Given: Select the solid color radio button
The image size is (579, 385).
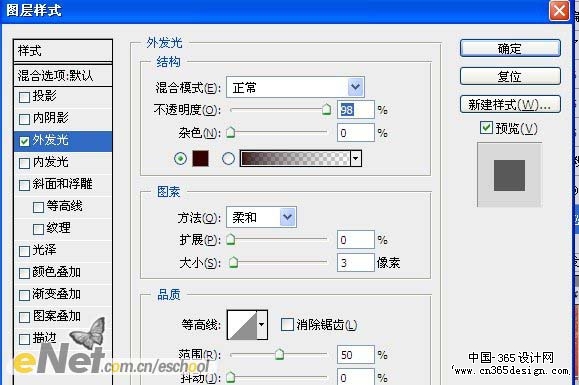Looking at the screenshot, I should 180,159.
